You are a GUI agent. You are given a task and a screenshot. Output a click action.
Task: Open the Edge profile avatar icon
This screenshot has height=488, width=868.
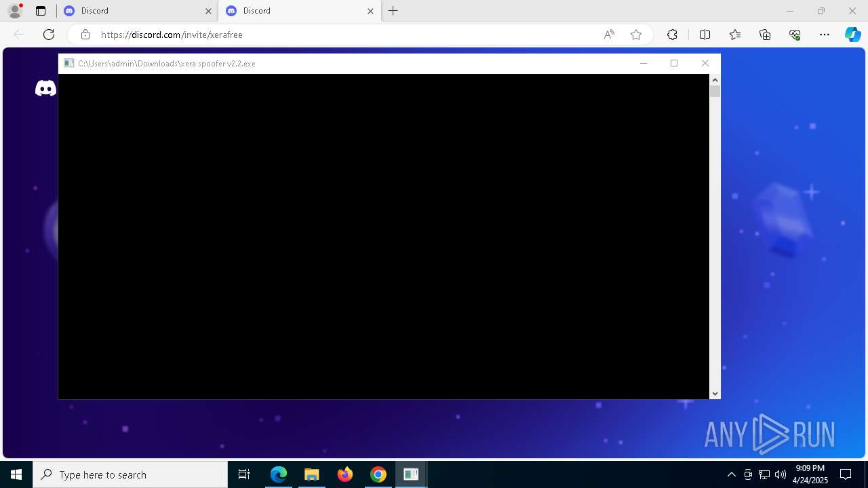(15, 11)
